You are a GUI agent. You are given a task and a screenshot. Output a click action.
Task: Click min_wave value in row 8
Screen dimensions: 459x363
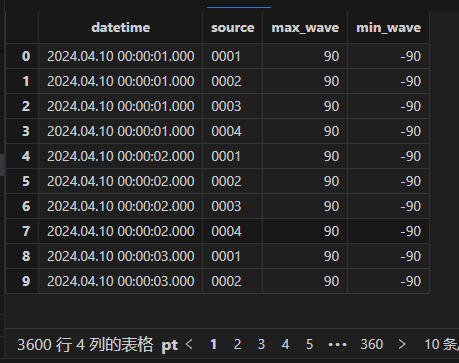388,256
